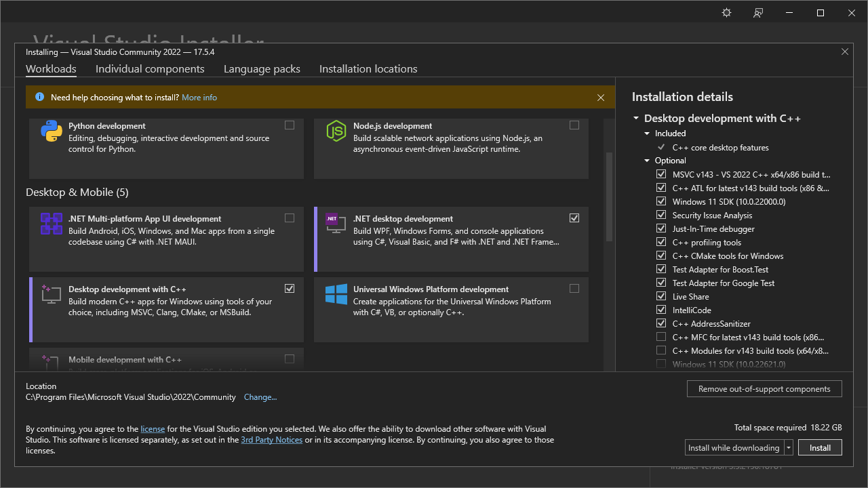Enable the Python development workload checkbox
This screenshot has width=868, height=488.
click(290, 125)
